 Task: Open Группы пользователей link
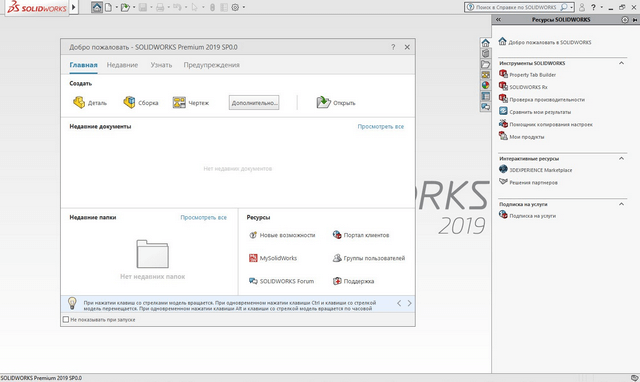point(369,258)
